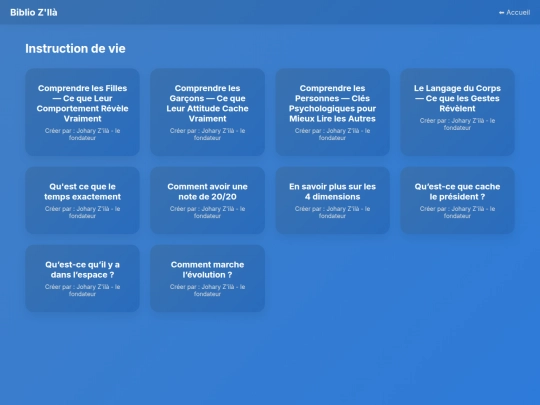Screen dimensions: 540x405
Task: Click author line under dans l'espace card
Action: coord(82,290)
